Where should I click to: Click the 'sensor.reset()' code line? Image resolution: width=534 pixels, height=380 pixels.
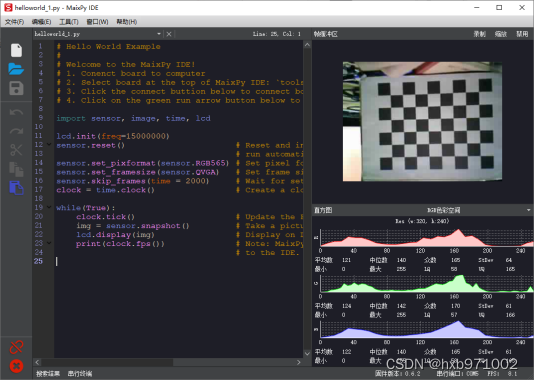[x=91, y=145]
